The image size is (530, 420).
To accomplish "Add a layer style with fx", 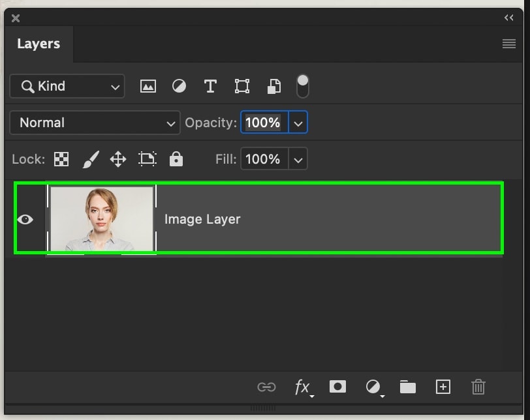I will pos(302,387).
